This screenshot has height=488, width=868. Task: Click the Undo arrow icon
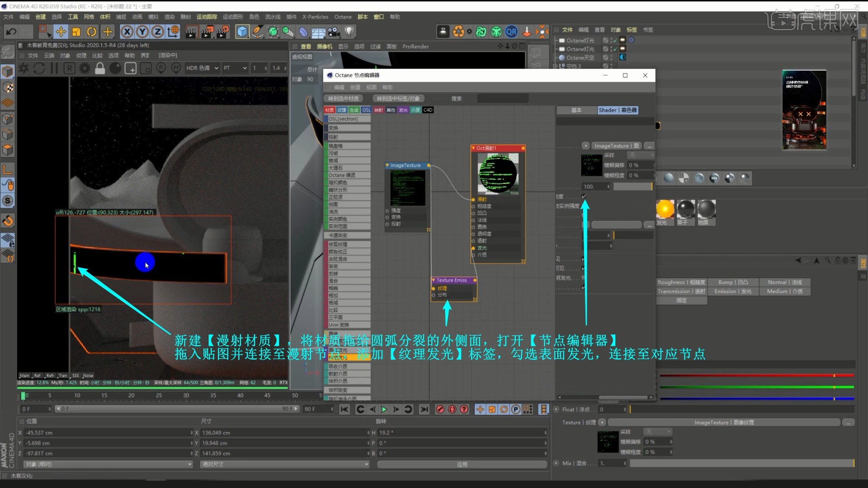(x=11, y=32)
